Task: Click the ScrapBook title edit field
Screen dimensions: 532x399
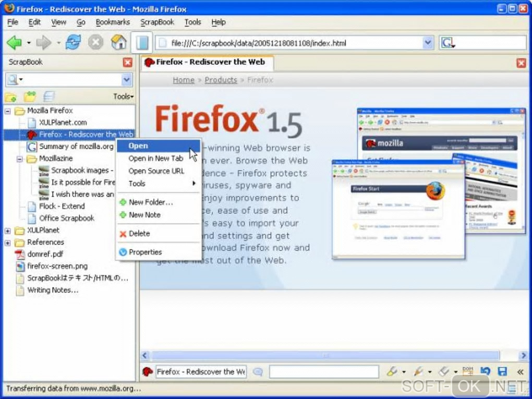Action: [x=201, y=372]
